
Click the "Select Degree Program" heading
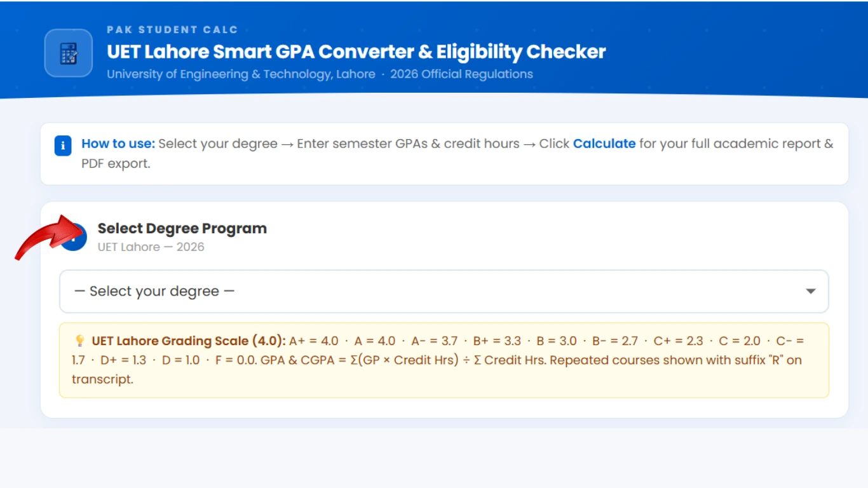point(182,229)
